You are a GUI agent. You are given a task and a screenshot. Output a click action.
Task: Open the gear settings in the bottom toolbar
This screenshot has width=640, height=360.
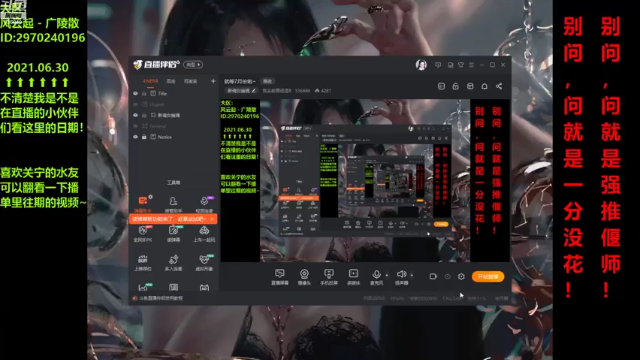[461, 276]
